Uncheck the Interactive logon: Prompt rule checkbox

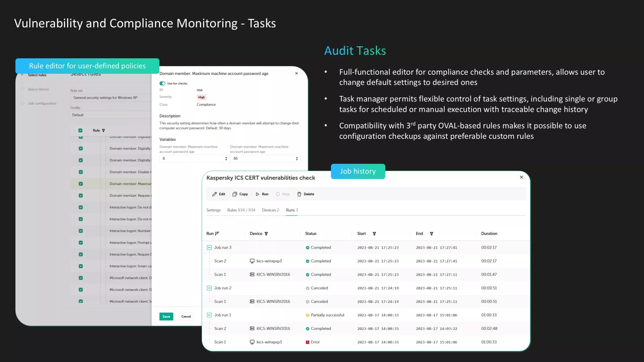[80, 243]
